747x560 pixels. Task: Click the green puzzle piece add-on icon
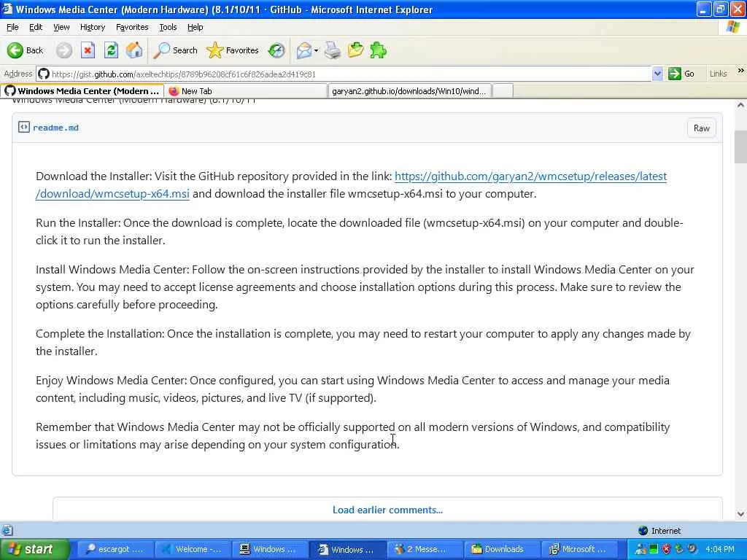coord(379,50)
